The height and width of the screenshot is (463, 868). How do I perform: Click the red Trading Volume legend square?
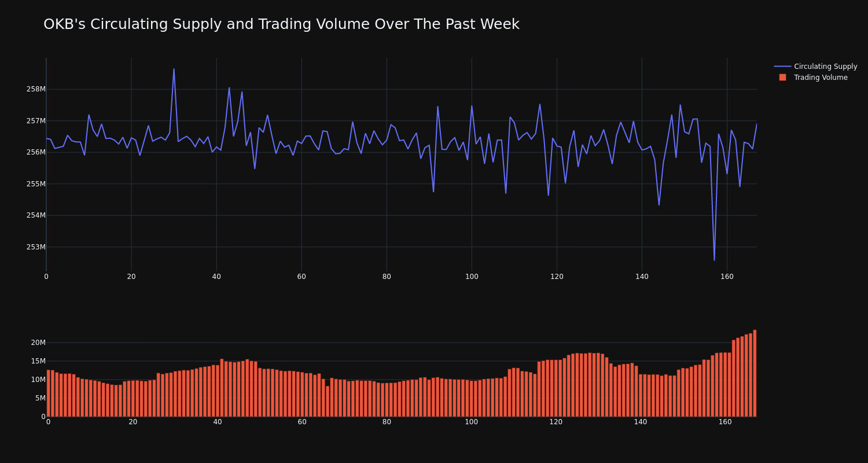782,77
